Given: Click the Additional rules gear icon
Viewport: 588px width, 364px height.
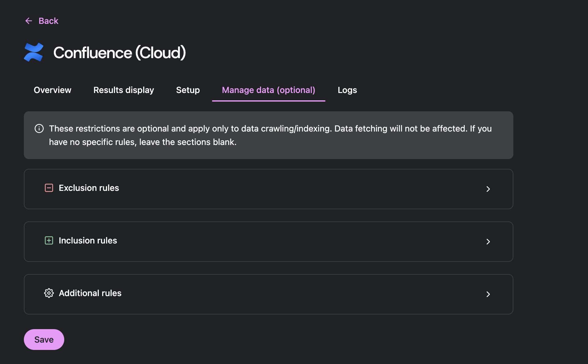Looking at the screenshot, I should pyautogui.click(x=49, y=293).
